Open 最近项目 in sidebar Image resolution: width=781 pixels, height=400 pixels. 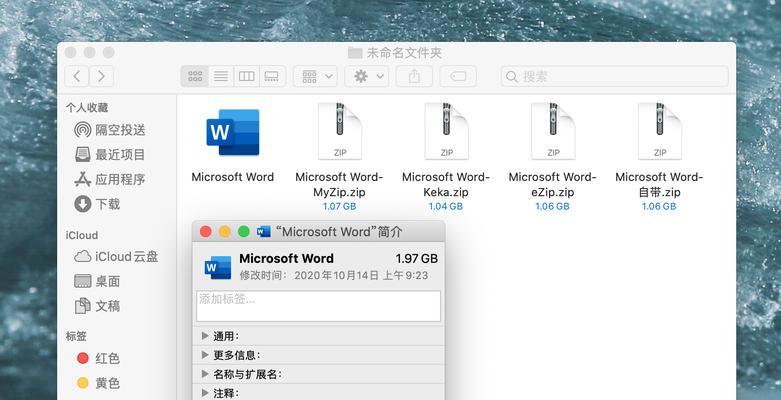(110, 154)
